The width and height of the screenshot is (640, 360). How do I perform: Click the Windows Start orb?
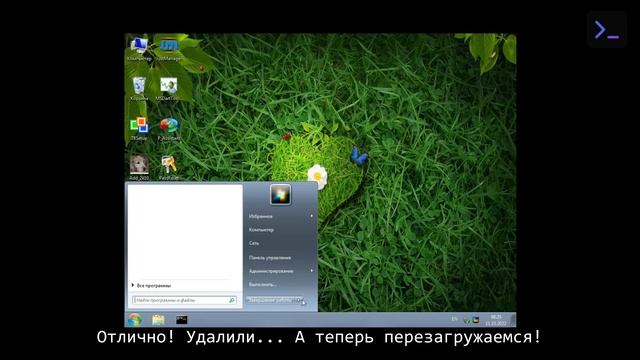coord(134,319)
